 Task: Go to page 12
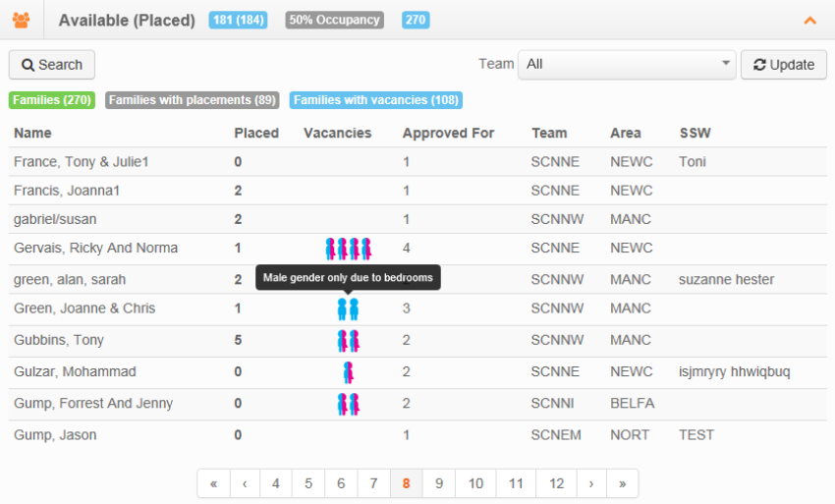[556, 483]
